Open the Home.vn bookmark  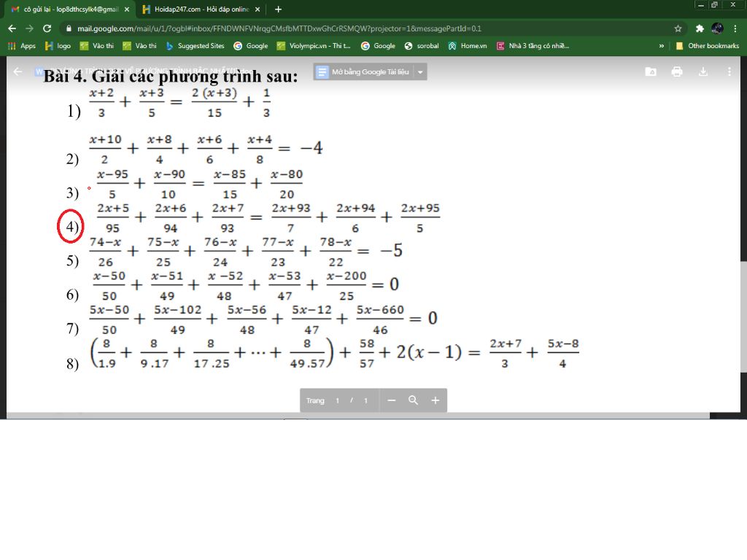coord(468,46)
